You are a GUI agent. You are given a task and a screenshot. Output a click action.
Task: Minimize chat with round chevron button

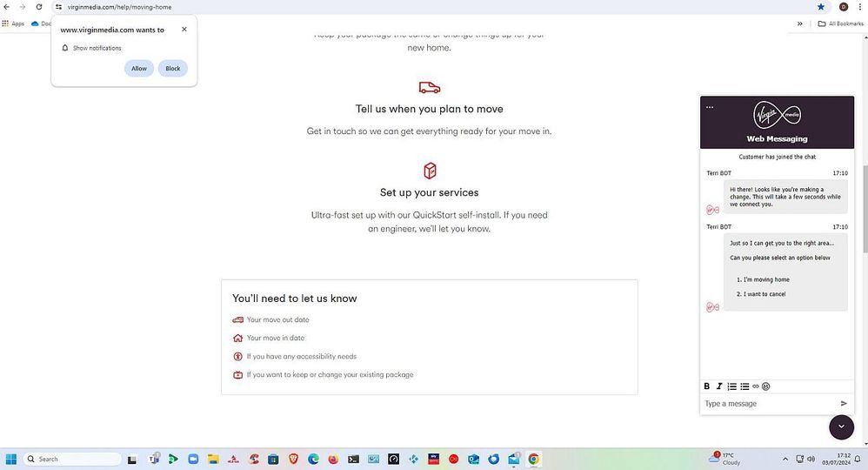pos(841,426)
